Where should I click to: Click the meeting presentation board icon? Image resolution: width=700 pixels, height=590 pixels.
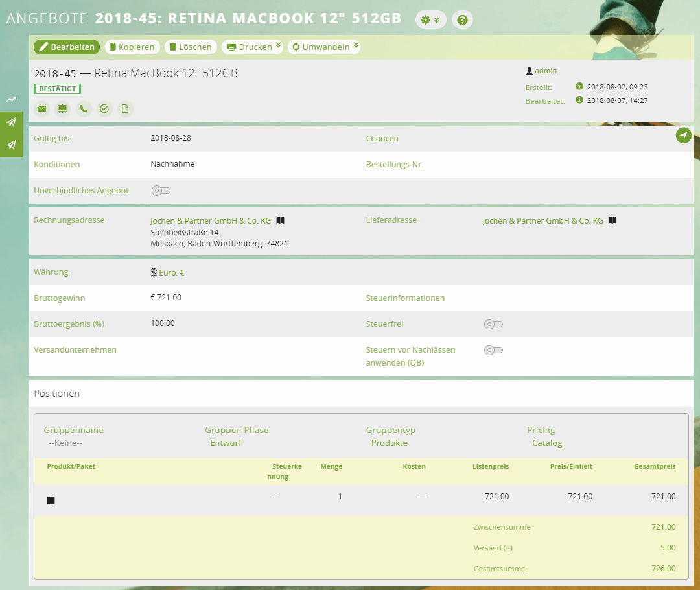point(63,109)
